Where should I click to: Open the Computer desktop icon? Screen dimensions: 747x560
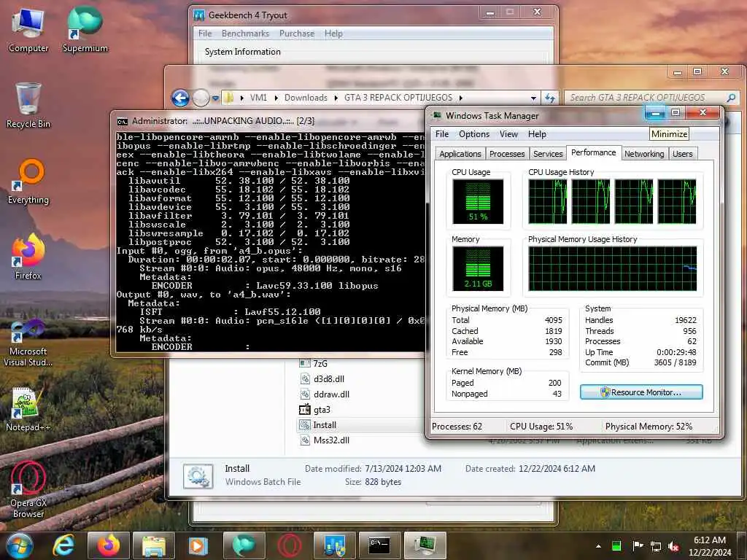28,29
